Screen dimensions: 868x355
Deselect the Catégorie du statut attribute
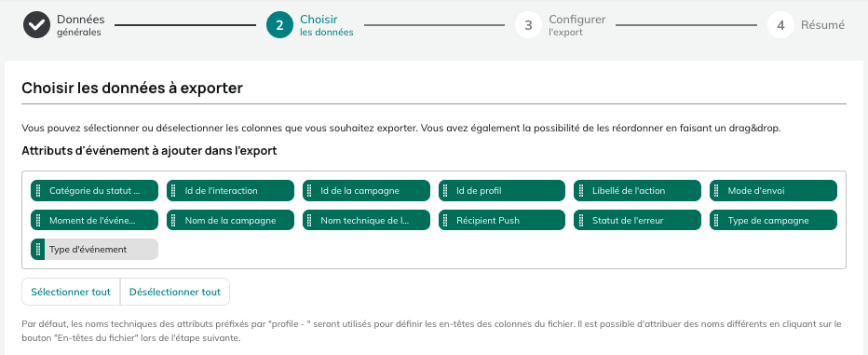(94, 190)
